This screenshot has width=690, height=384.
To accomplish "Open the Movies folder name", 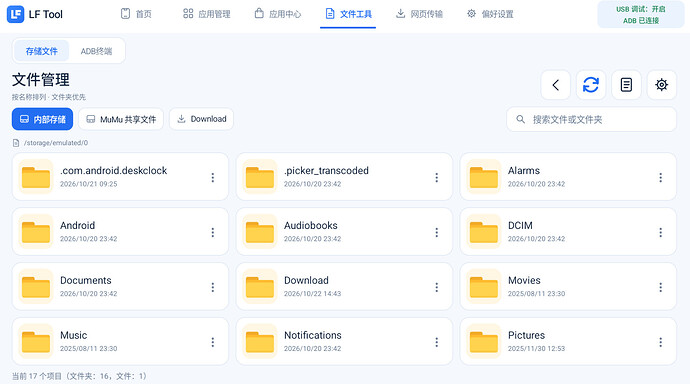I will point(524,281).
